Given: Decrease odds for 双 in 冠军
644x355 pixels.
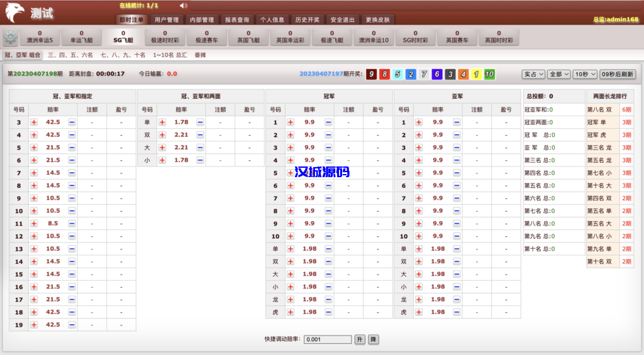Looking at the screenshot, I should (328, 261).
